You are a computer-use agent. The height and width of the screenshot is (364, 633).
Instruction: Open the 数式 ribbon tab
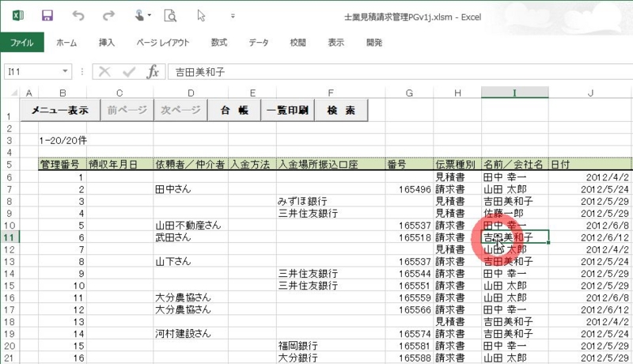(x=219, y=43)
